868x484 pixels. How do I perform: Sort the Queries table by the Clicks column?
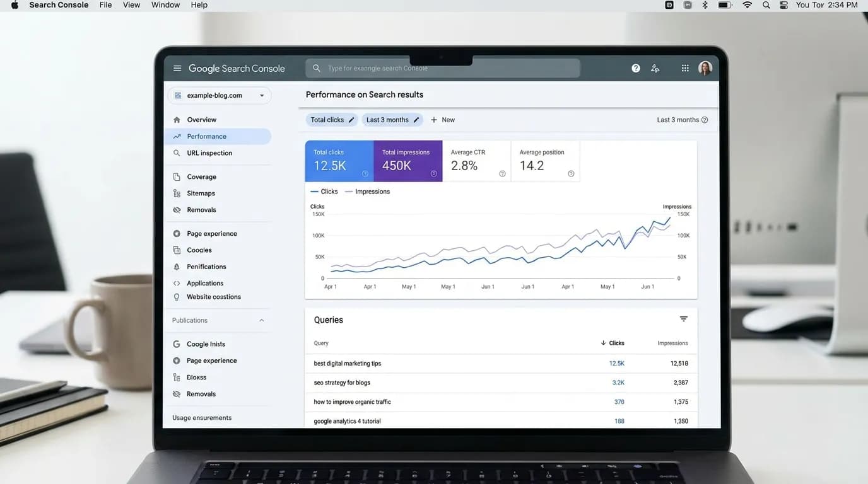point(613,343)
